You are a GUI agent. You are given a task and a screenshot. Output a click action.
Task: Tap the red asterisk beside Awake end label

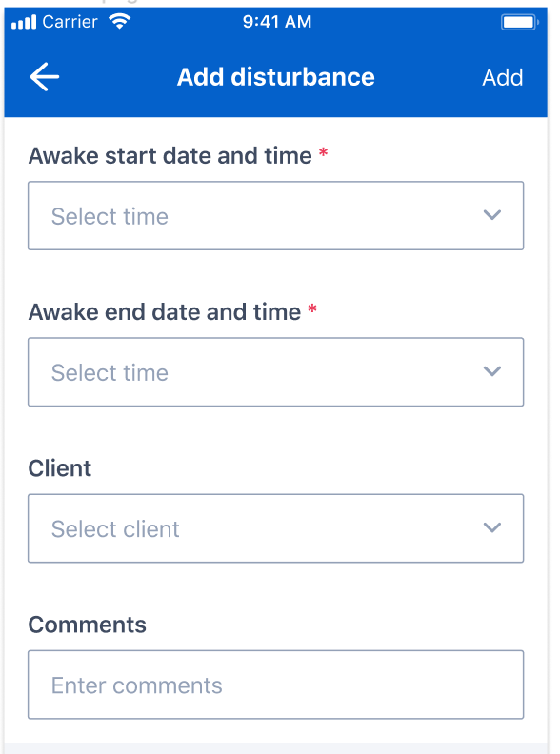pos(312,309)
